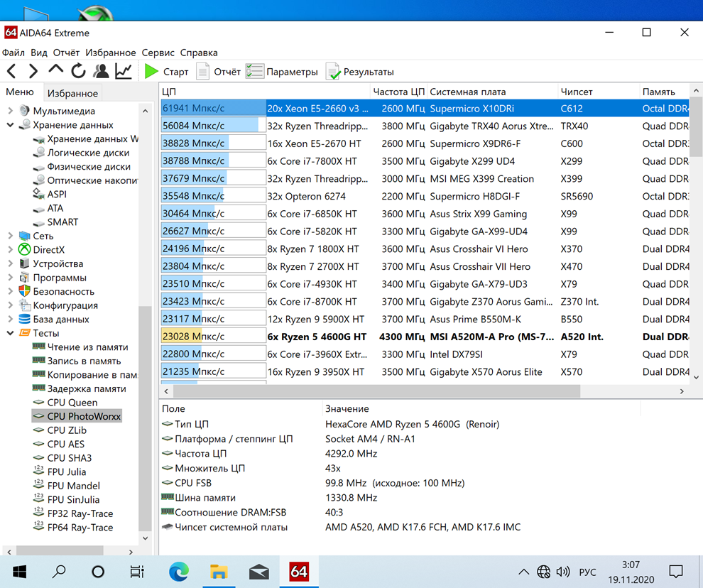Open the user profile icon in toolbar

pos(101,71)
